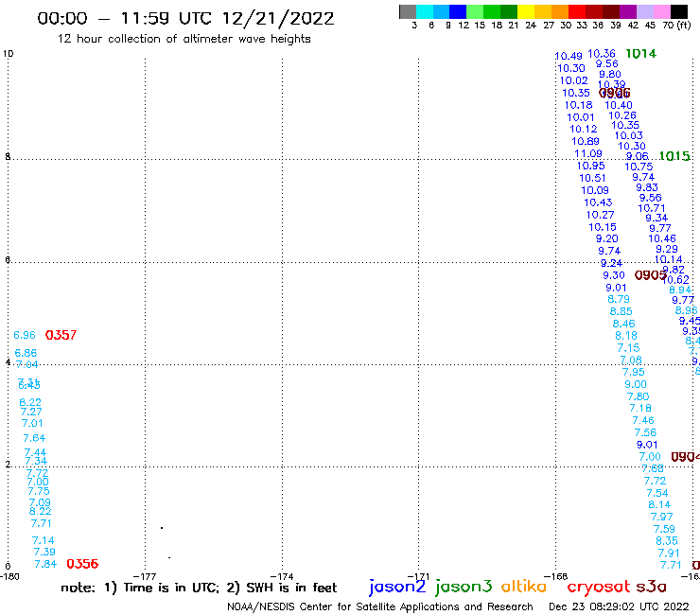Click the wave height value 8.35
The width and height of the screenshot is (700, 615).
[x=667, y=541]
